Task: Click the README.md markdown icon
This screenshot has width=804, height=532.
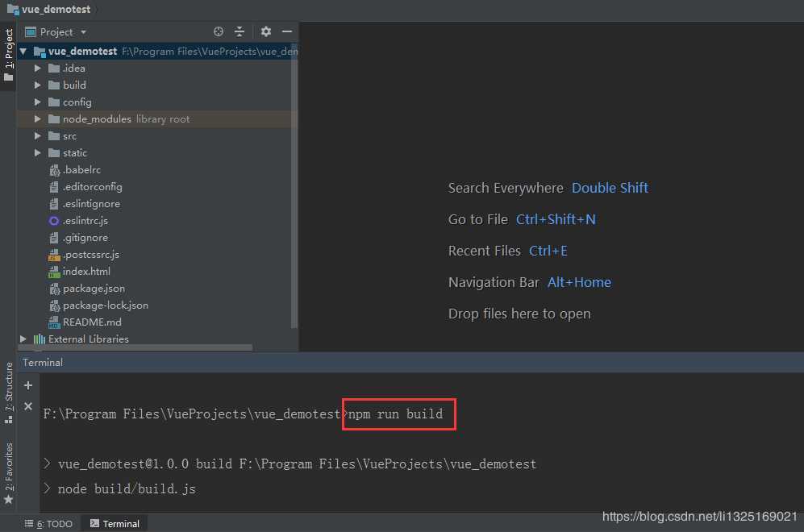Action: point(54,322)
